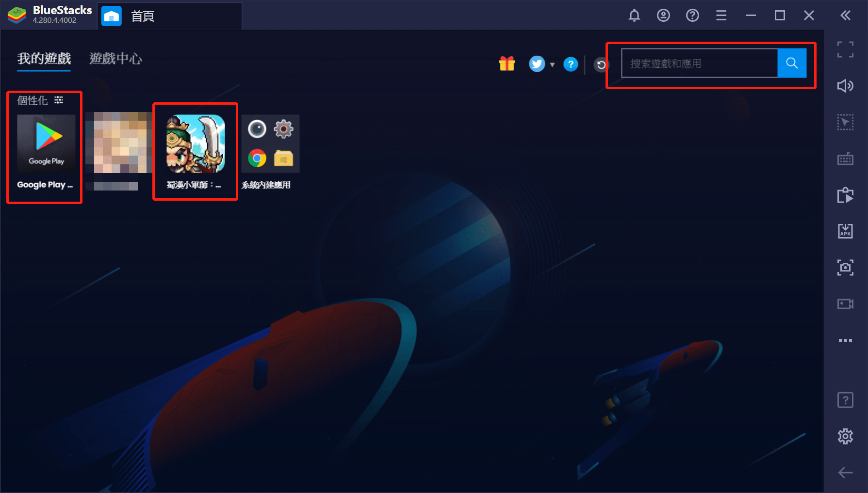Open the help question mark in the title bar
Viewport: 868px width, 493px height.
pos(692,16)
